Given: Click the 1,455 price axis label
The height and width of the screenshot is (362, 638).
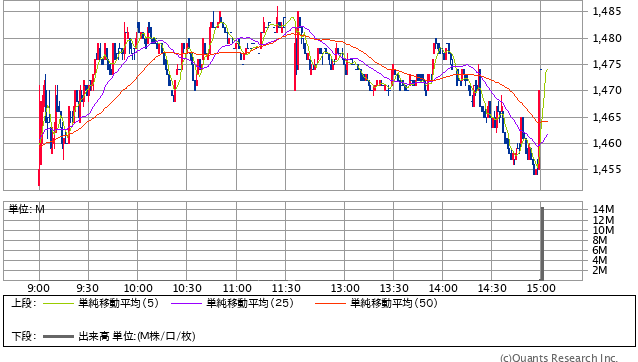Looking at the screenshot, I should 607,169.
